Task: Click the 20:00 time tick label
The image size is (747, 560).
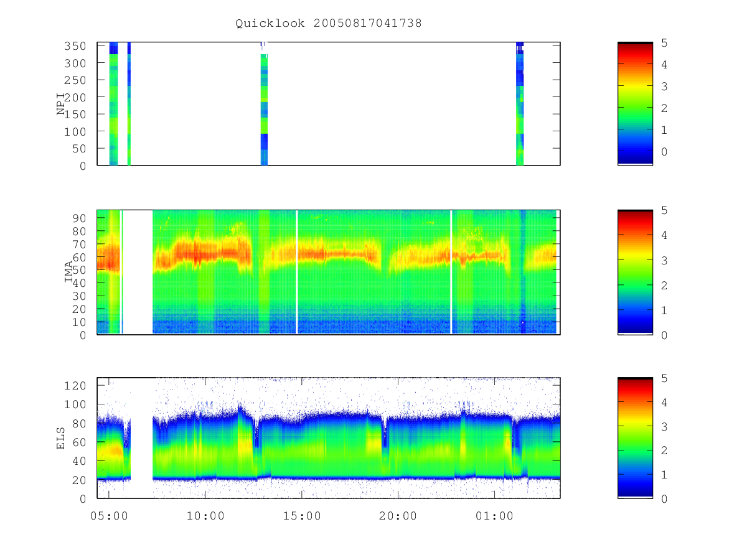Action: click(398, 516)
